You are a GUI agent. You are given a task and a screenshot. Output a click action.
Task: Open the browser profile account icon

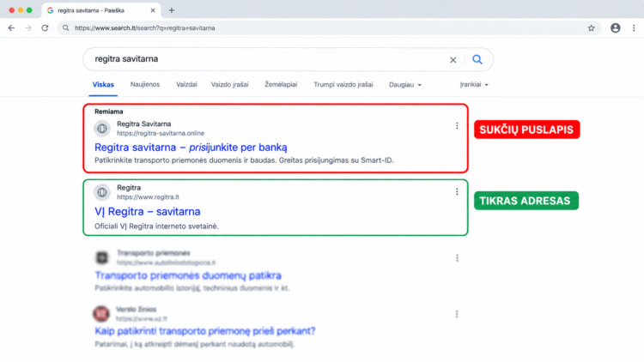[x=616, y=28]
